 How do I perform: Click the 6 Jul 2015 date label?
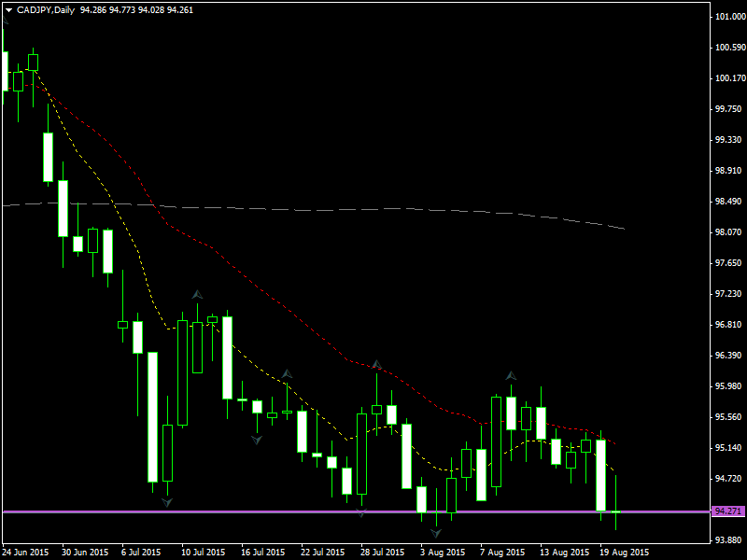141,553
